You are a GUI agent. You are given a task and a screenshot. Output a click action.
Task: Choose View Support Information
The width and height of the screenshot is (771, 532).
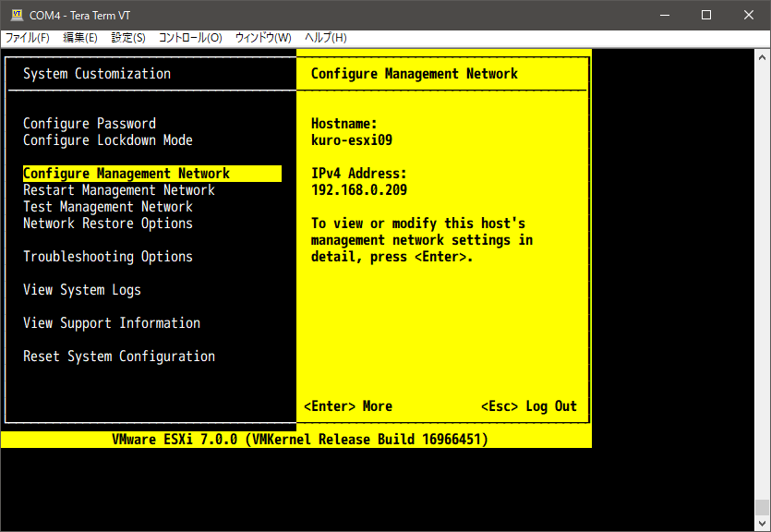[112, 323]
